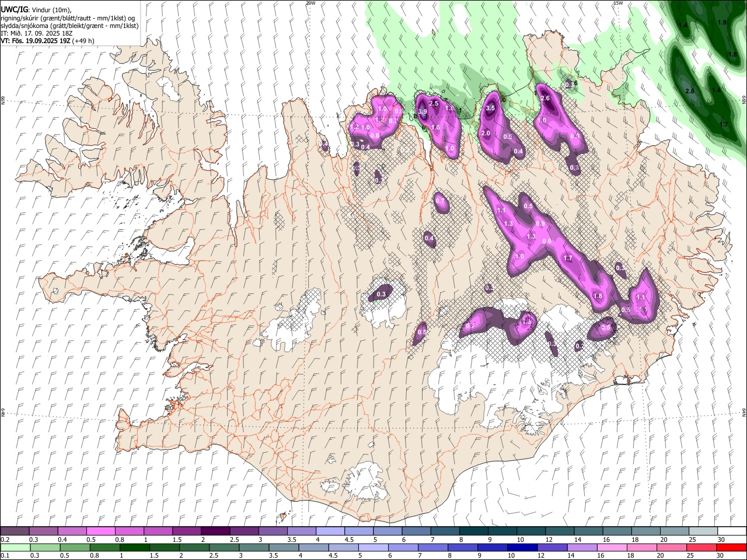
Task: Click the medium green 0.5–0.8 rain swatch
Action: pyautogui.click(x=75, y=547)
